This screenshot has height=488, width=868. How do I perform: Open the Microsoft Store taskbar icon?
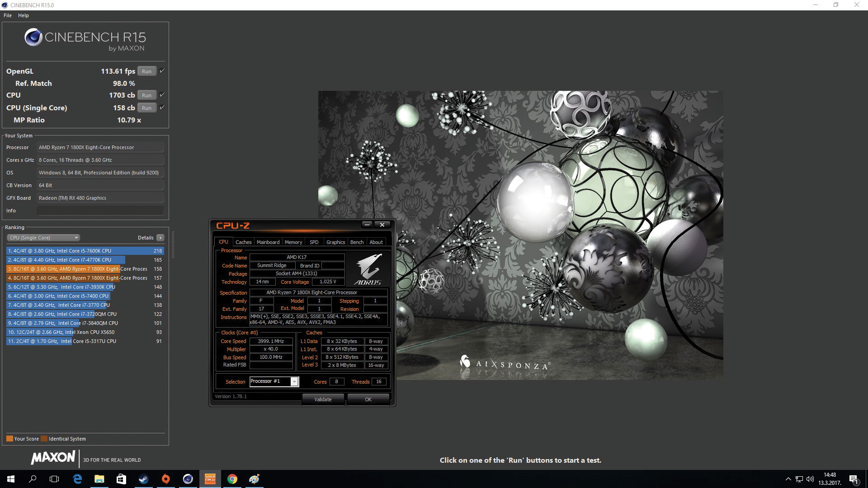coord(121,479)
